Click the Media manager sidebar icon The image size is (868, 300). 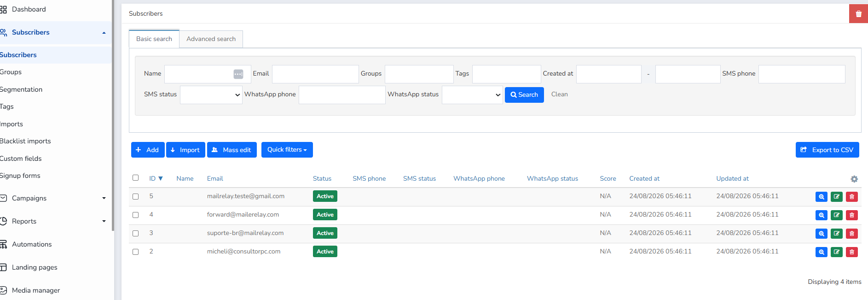tap(3, 290)
